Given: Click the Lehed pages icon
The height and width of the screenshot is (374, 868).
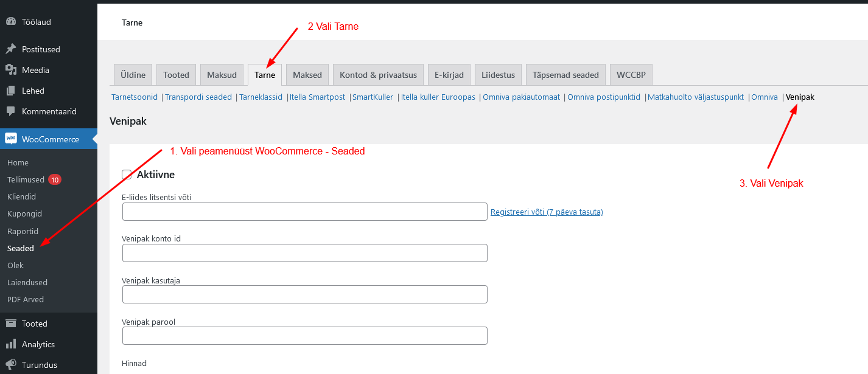Looking at the screenshot, I should (x=10, y=91).
